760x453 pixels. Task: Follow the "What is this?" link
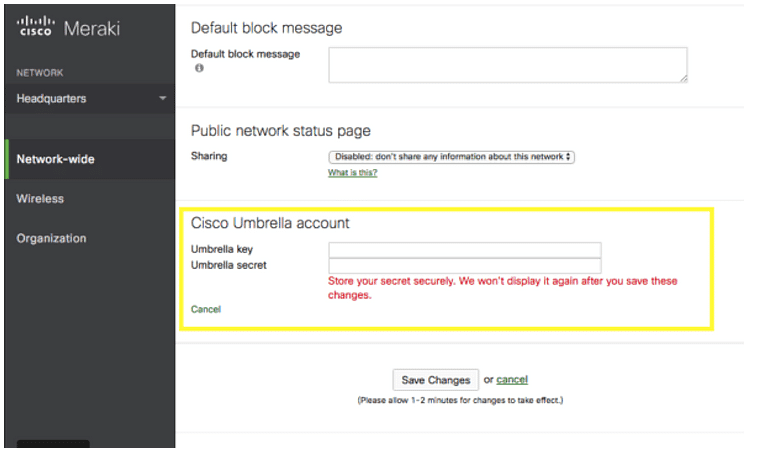coord(352,173)
